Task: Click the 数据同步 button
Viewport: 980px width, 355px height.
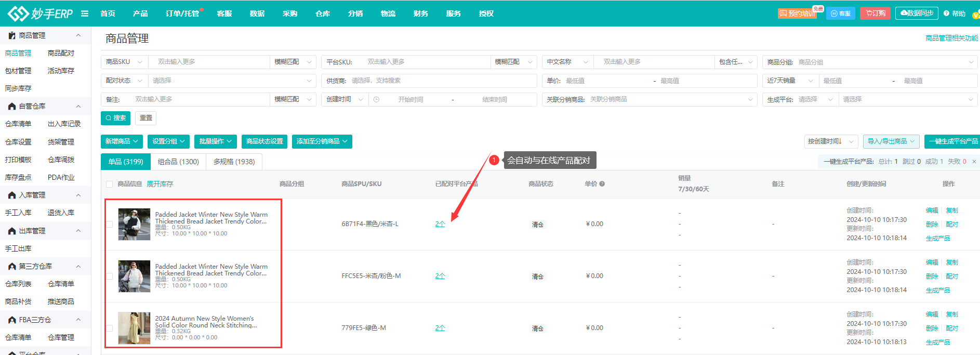Action: point(917,14)
